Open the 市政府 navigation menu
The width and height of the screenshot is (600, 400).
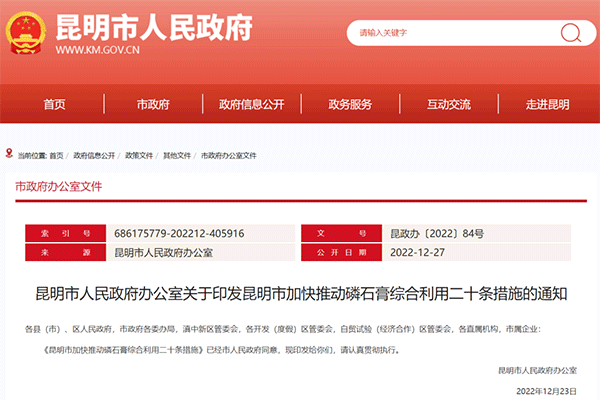coord(152,104)
